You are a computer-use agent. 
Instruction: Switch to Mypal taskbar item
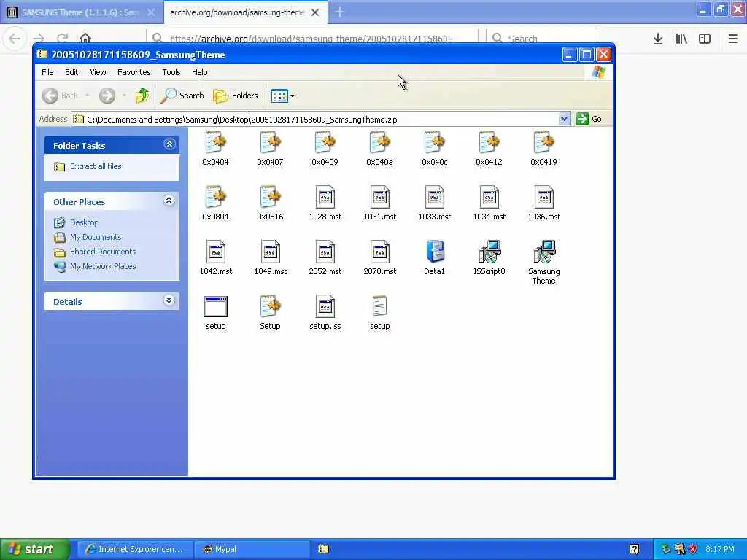[252, 549]
